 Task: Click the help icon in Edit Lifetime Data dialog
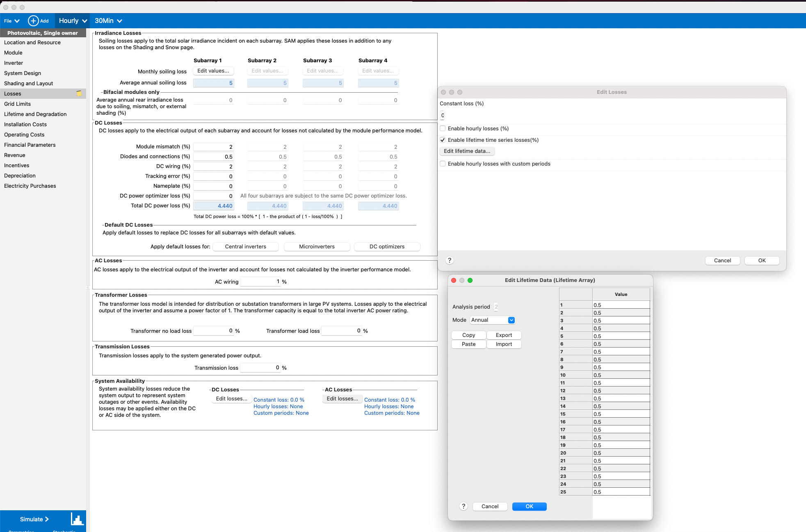coord(464,507)
